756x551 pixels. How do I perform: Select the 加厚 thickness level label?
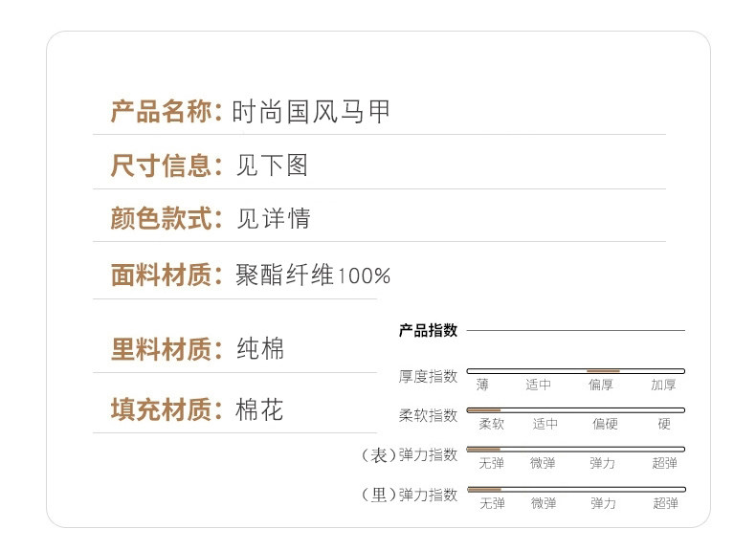663,385
